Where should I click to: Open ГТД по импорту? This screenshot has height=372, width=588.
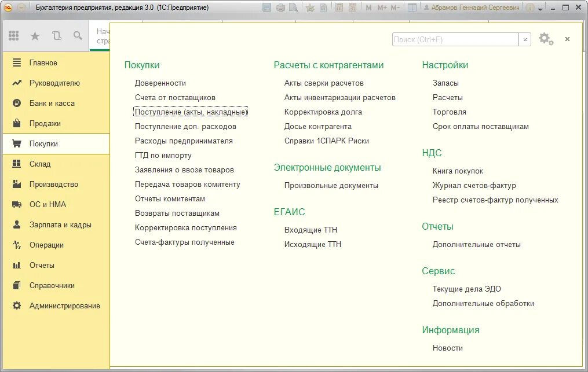coord(163,155)
